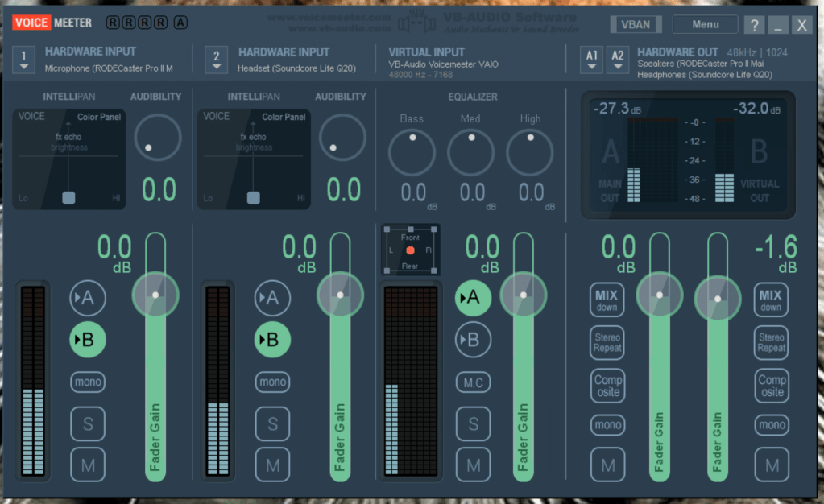Click Virtual Out bus B fader knob
This screenshot has height=504, width=824.
tap(718, 299)
